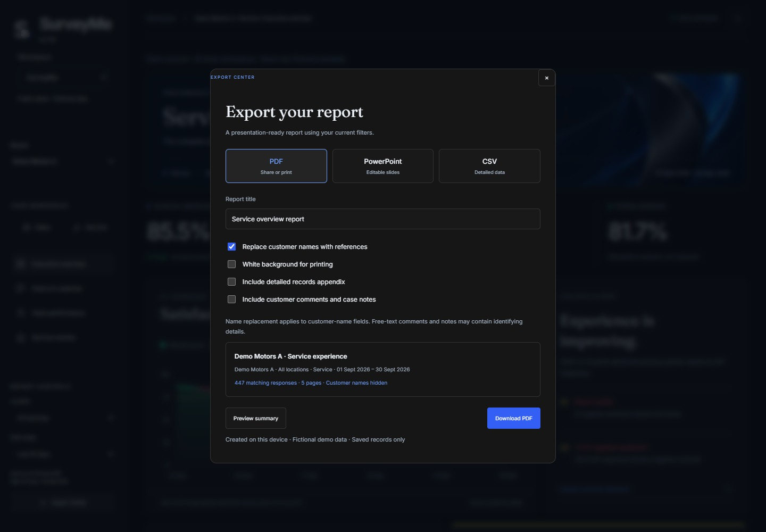Open the Preview summary
Image resolution: width=766 pixels, height=532 pixels.
click(x=256, y=418)
